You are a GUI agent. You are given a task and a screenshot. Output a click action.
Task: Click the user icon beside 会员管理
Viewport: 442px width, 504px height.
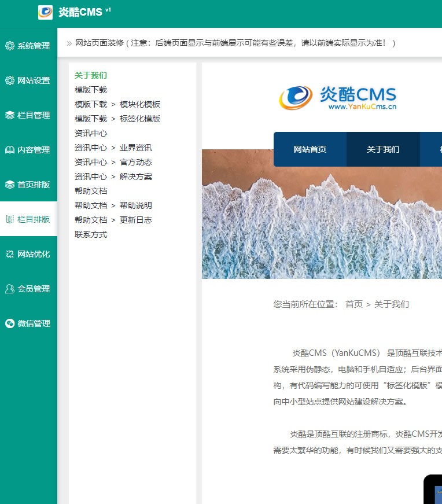point(10,289)
